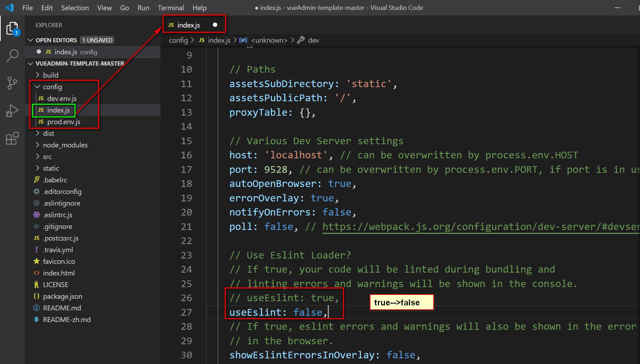The width and height of the screenshot is (640, 364).
Task: Expand the static folder
Action: [38, 168]
